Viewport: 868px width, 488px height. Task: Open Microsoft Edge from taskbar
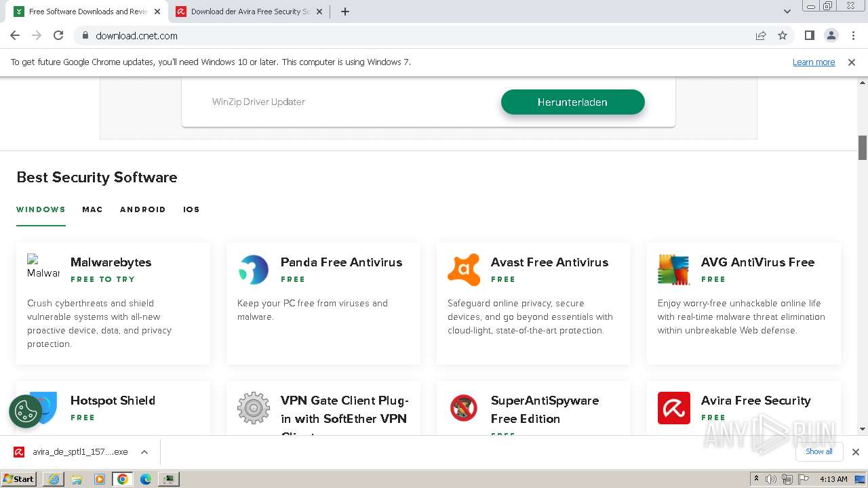[146, 479]
